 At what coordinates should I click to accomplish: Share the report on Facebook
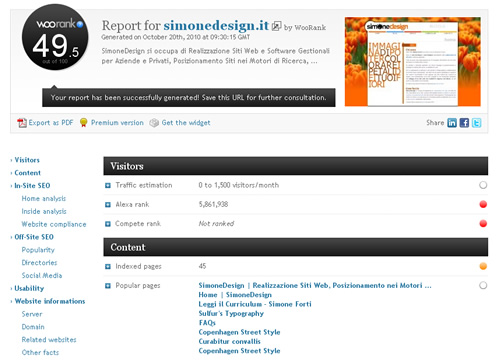coord(464,123)
